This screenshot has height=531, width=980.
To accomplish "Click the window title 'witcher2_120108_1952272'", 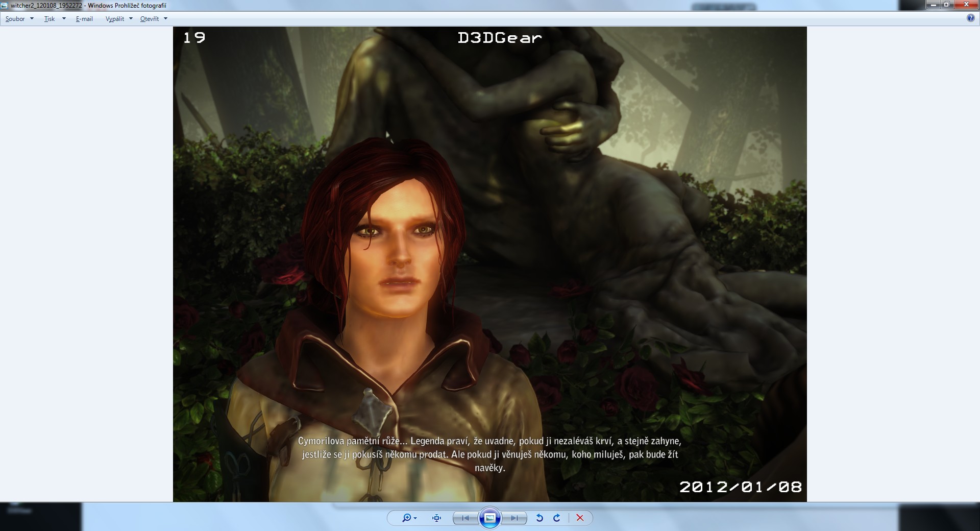I will 46,6.
